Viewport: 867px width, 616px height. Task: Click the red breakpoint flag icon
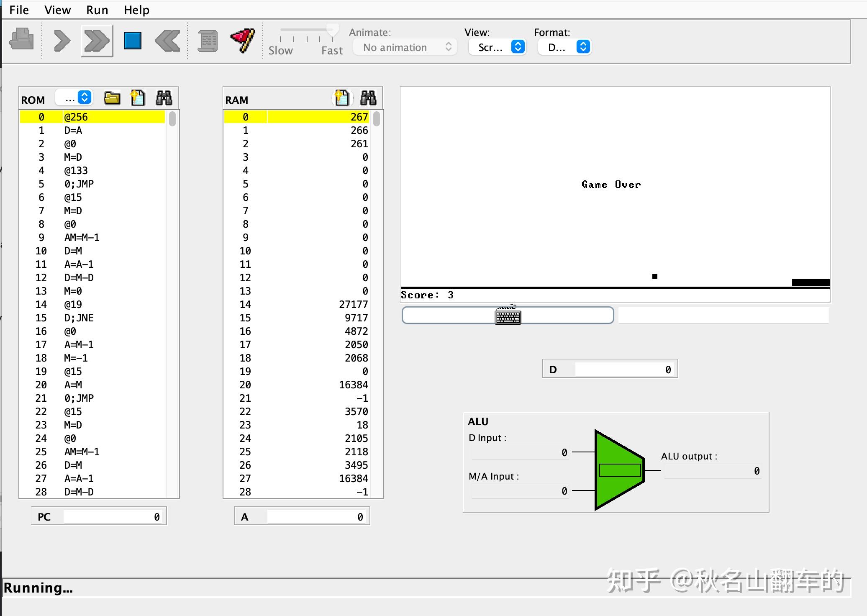[x=242, y=41]
